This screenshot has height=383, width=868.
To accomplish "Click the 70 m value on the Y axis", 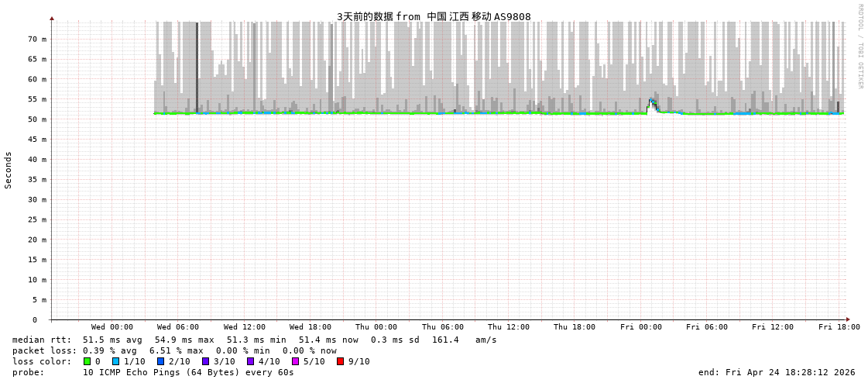I will tap(37, 39).
